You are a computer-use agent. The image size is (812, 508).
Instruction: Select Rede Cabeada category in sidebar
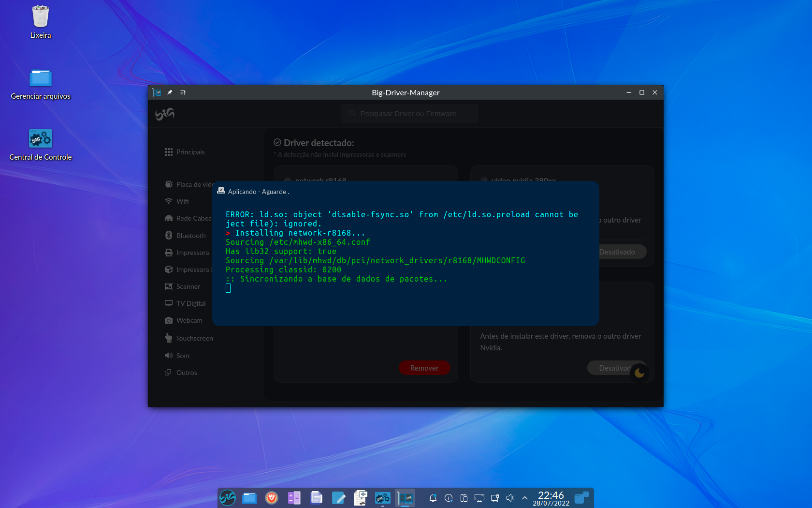[188, 218]
